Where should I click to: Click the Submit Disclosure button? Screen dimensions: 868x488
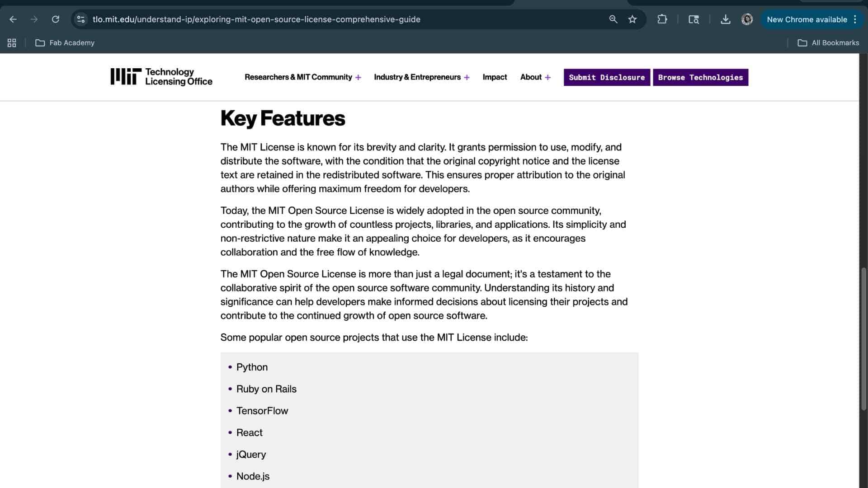coord(607,77)
